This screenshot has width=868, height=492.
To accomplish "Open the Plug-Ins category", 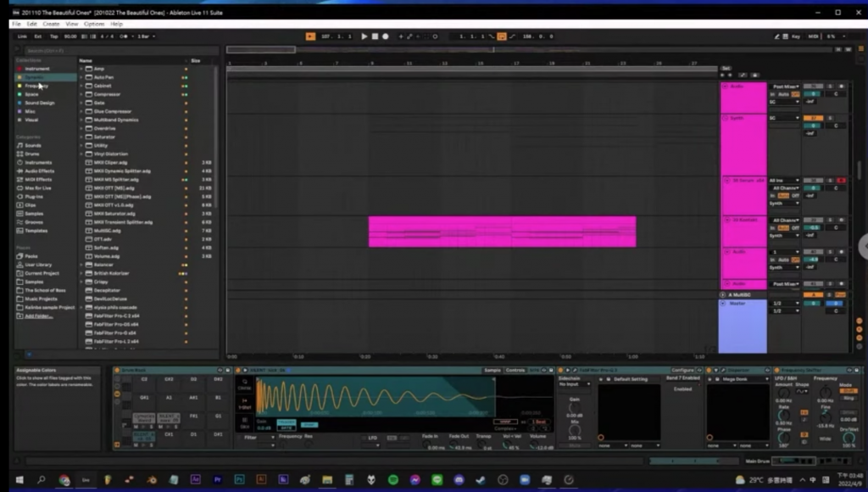I will 34,197.
